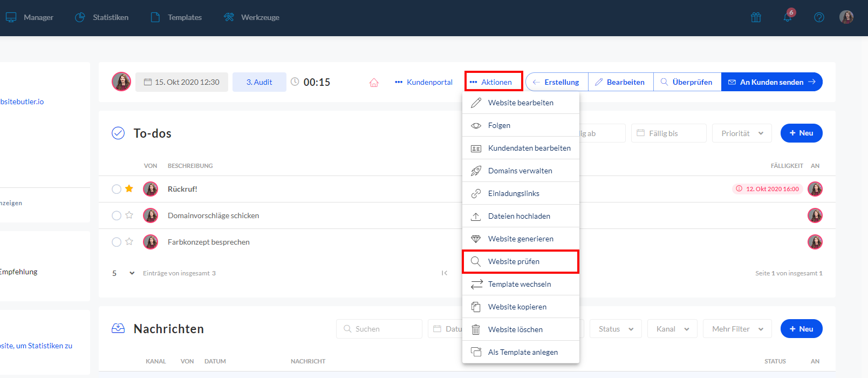This screenshot has height=378, width=868.
Task: Unstar the Rückruf! to-do
Action: [x=129, y=188]
